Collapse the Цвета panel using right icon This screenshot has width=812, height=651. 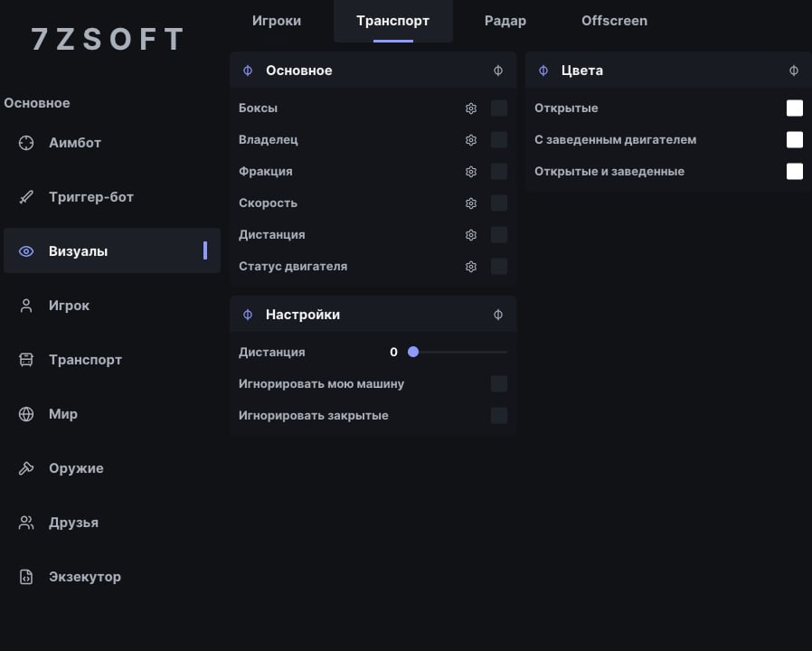(x=794, y=71)
